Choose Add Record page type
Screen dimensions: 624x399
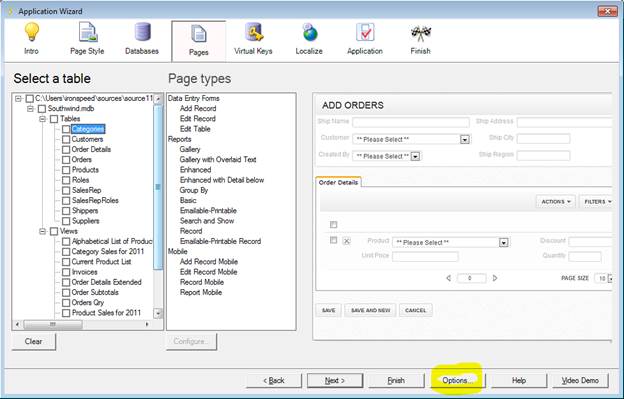tap(198, 108)
